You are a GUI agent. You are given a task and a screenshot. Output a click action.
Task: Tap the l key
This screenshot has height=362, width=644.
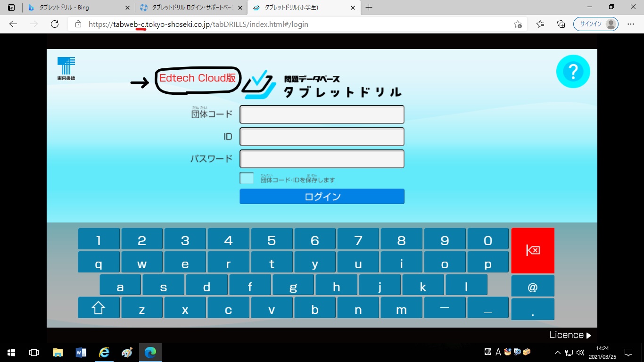466,286
